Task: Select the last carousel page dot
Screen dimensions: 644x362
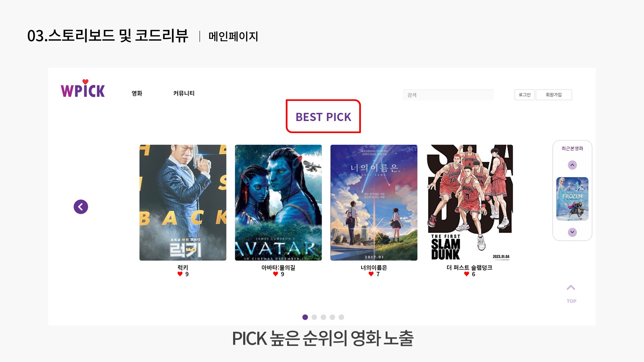Action: point(341,317)
